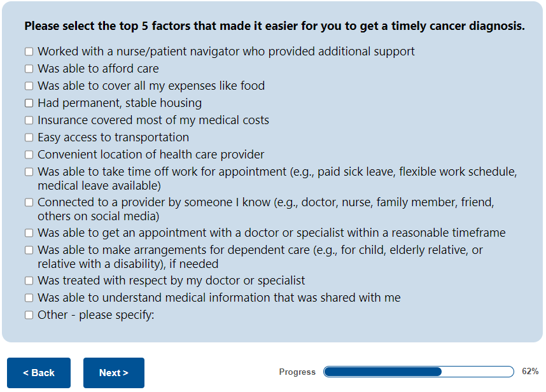Go back with the Back button
This screenshot has height=392, width=546.
tap(39, 373)
